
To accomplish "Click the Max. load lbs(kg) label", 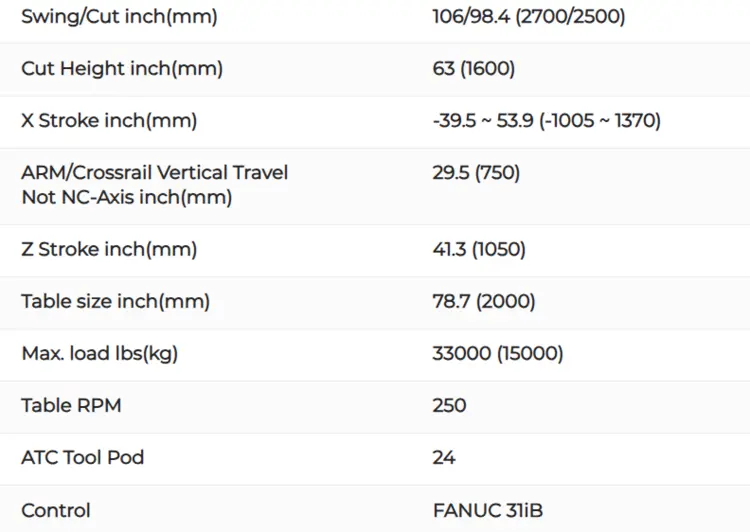I will point(99,354).
